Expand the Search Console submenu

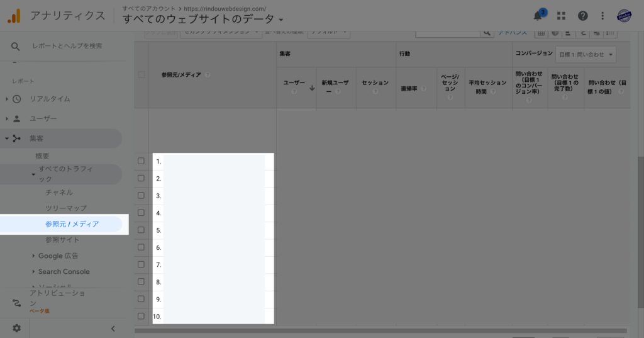(x=33, y=271)
